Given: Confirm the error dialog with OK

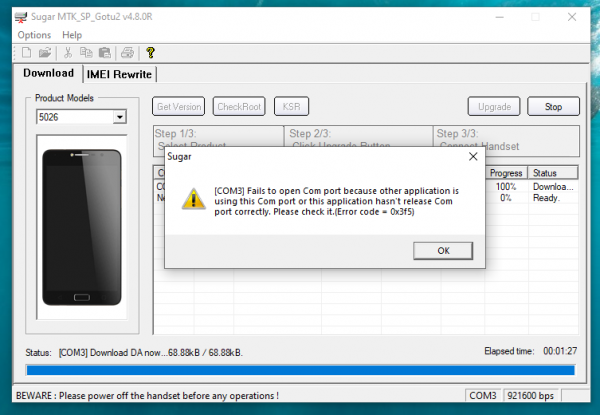Looking at the screenshot, I should point(443,251).
